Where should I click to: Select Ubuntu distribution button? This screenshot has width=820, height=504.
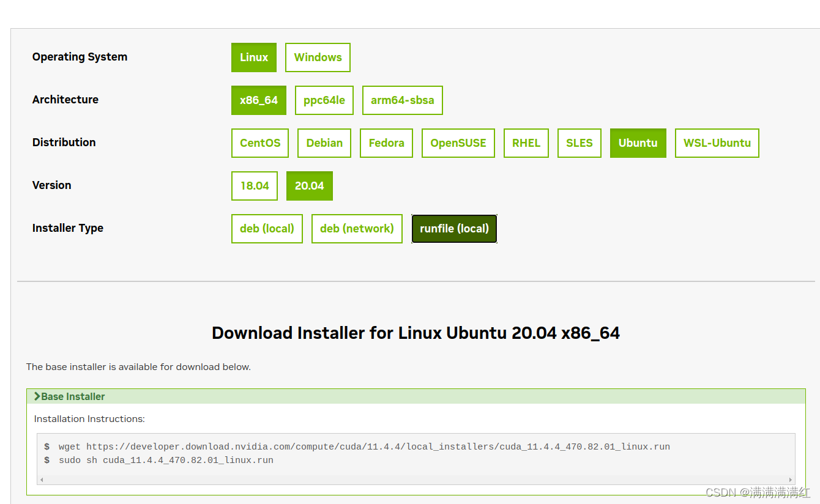(638, 143)
